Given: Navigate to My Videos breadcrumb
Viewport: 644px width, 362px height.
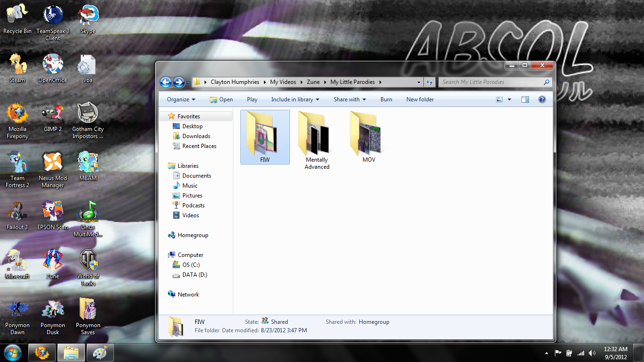Looking at the screenshot, I should click(x=283, y=82).
